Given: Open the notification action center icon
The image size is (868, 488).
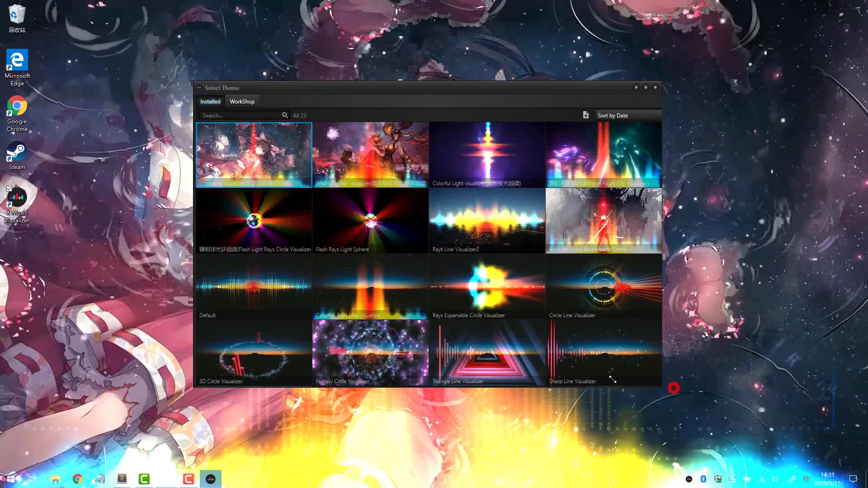Looking at the screenshot, I should [853, 479].
